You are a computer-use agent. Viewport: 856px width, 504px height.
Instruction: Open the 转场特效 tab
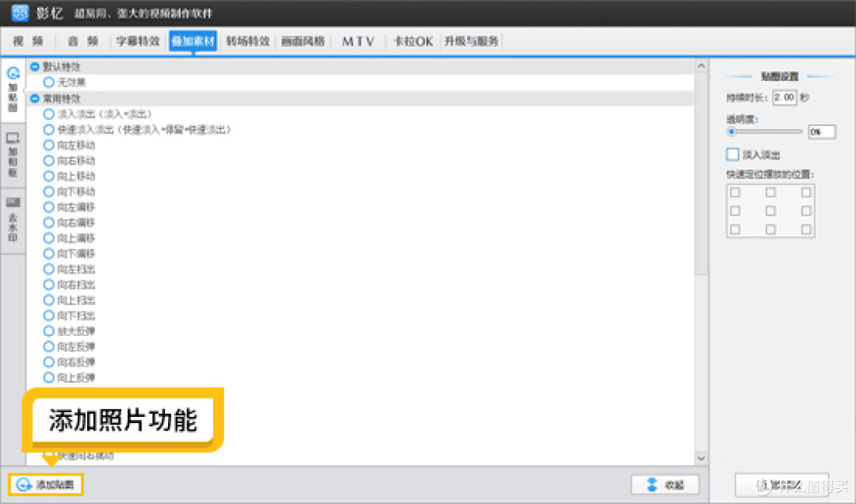248,41
